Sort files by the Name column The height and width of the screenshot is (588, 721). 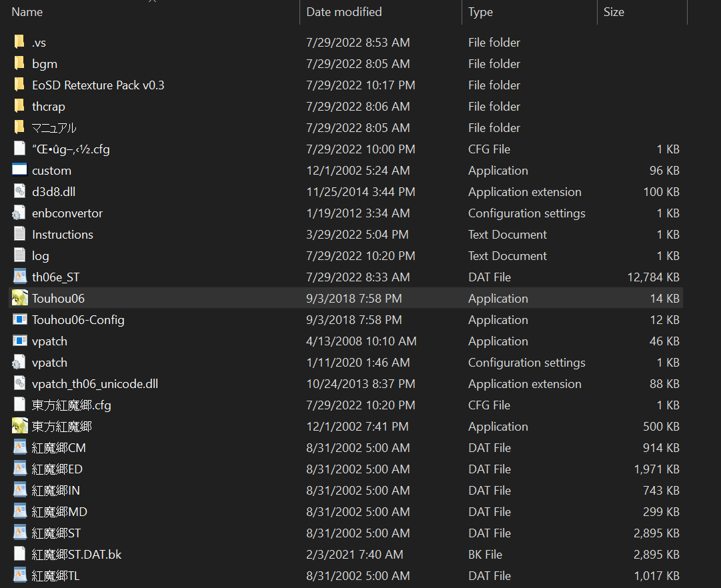[27, 12]
